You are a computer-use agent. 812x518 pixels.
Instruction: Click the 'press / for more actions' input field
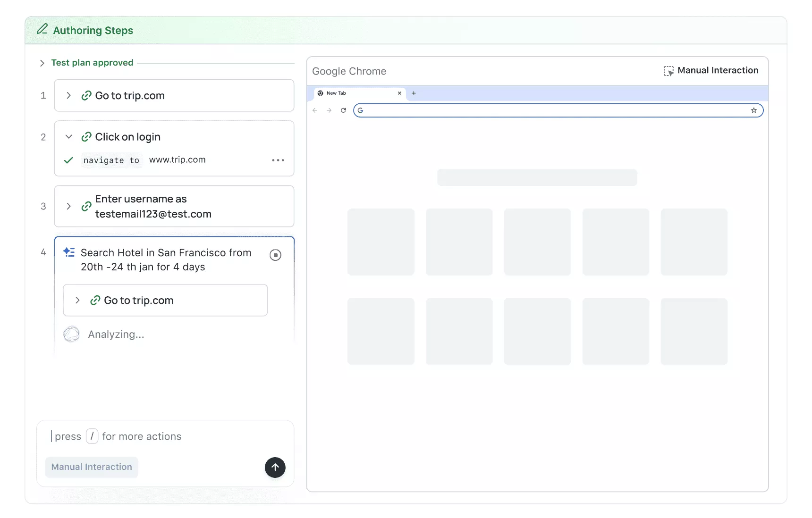coord(165,436)
